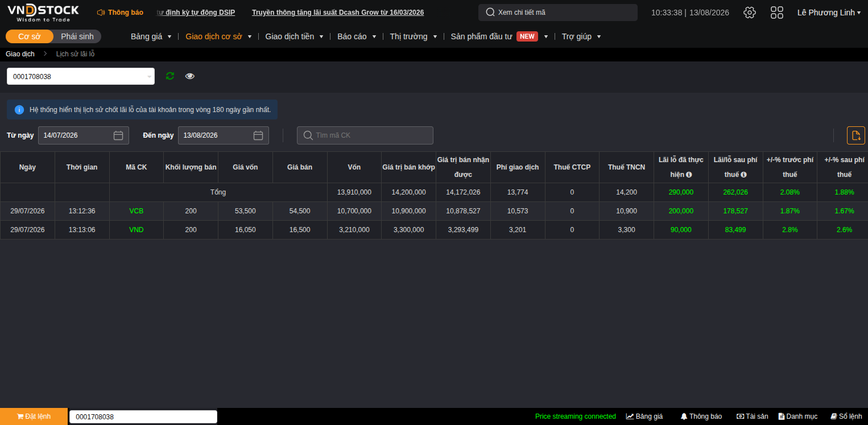Click Từ ngày date field 14/07/2026
This screenshot has width=868, height=425.
[84, 135]
